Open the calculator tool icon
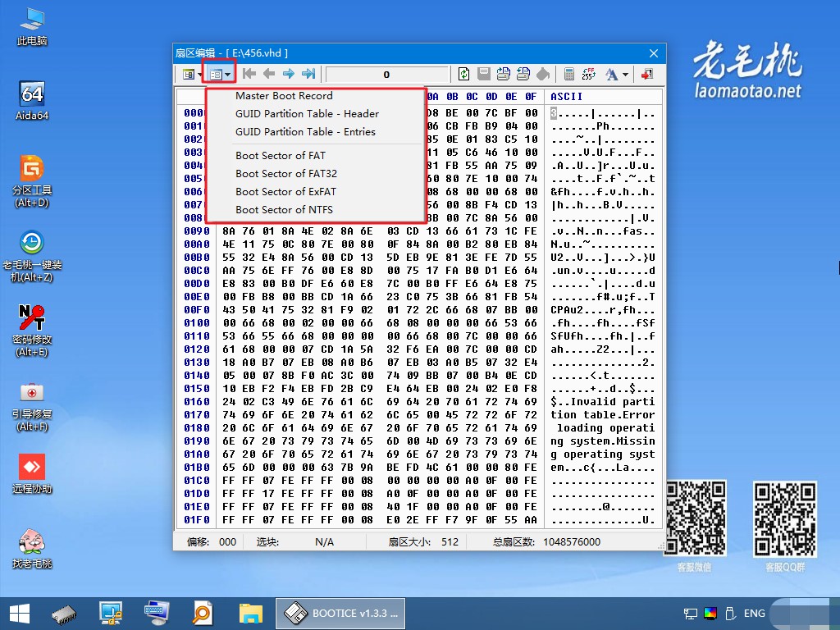 (x=569, y=74)
